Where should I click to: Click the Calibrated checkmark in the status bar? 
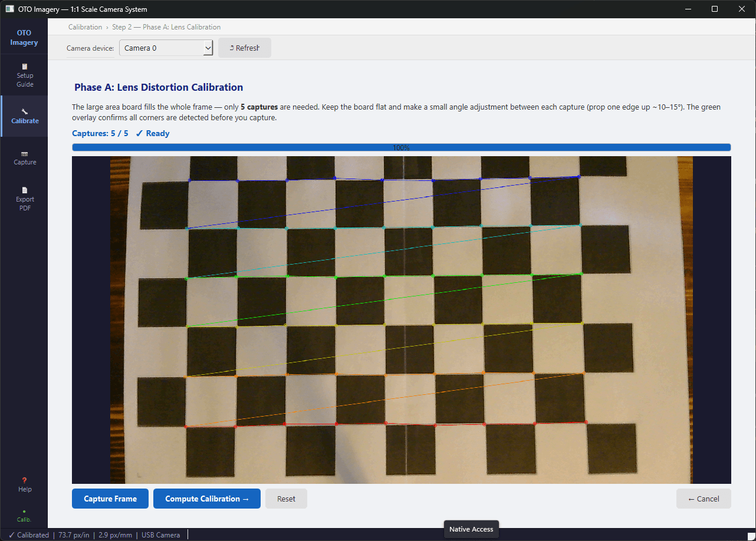pyautogui.click(x=28, y=535)
